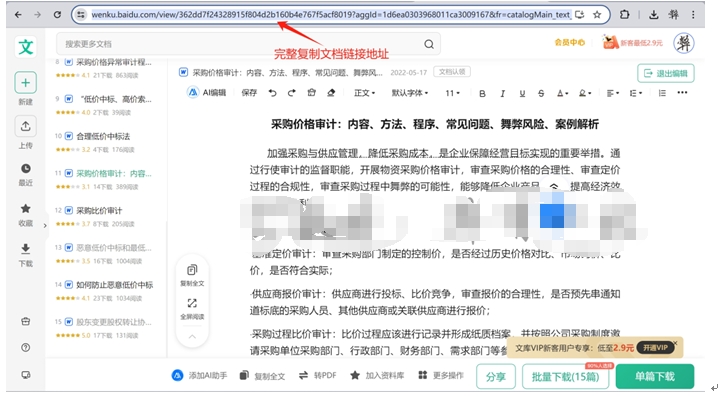
Task: Open the font color A dropdown
Action: pyautogui.click(x=562, y=94)
